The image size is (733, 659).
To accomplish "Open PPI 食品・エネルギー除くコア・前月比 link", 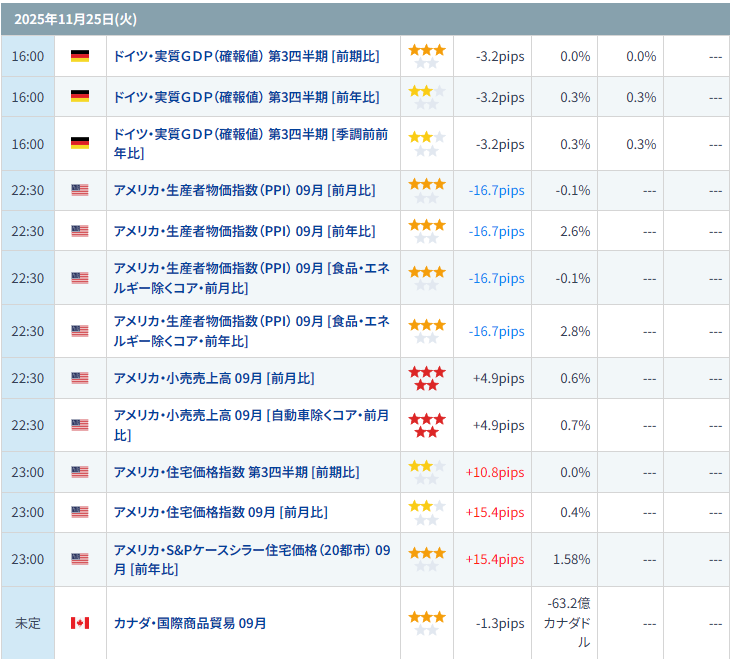I will [250, 278].
